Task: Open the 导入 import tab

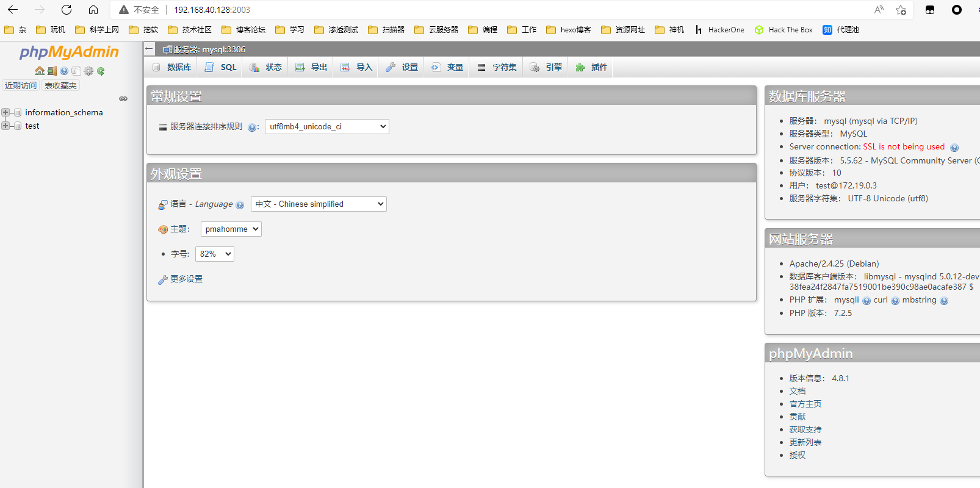Action: [356, 67]
